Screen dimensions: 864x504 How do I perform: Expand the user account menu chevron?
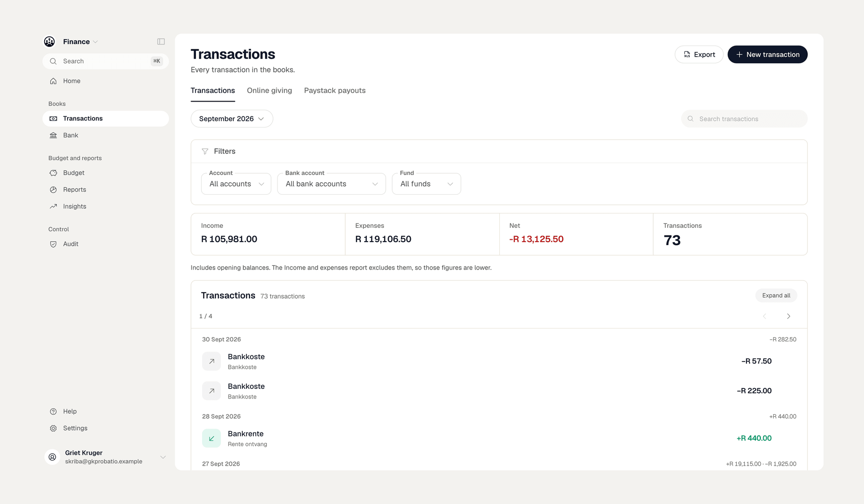click(x=163, y=457)
